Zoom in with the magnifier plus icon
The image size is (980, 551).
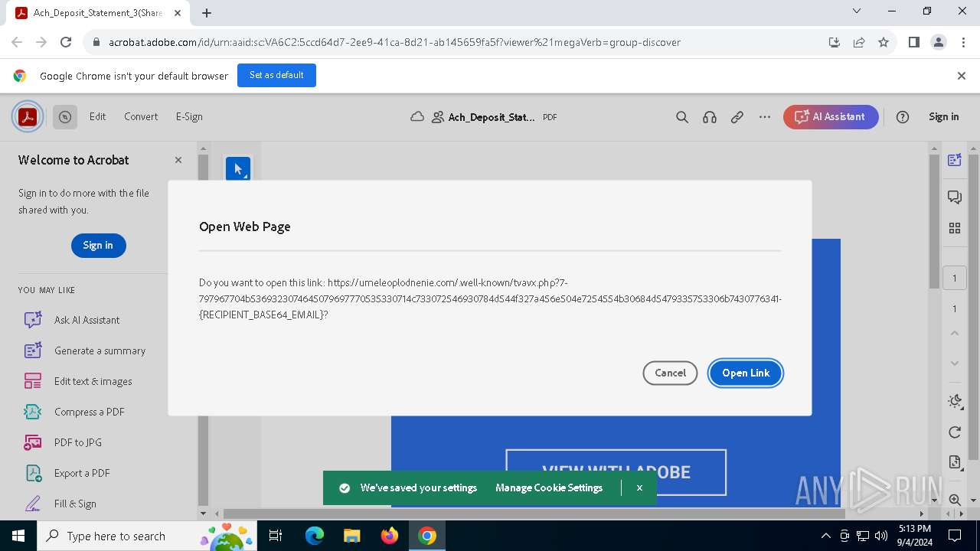(955, 500)
